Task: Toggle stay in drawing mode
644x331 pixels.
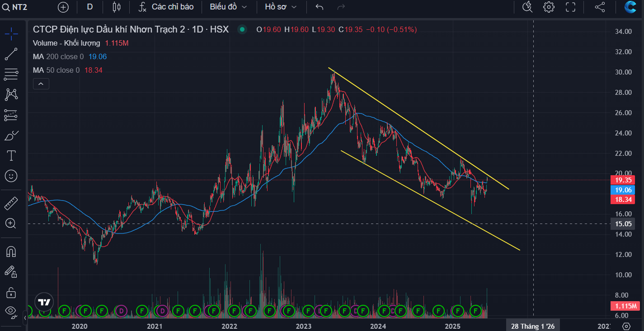Action: pyautogui.click(x=11, y=271)
